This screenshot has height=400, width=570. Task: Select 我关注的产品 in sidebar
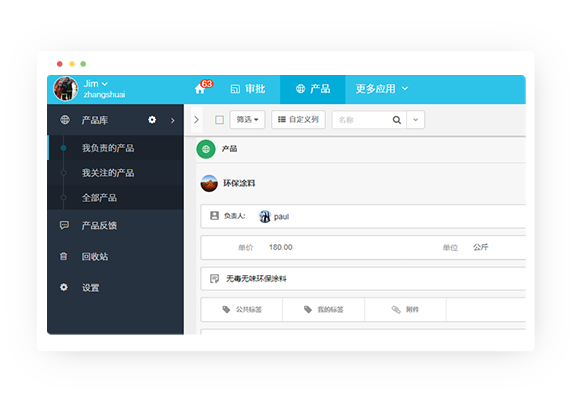tap(108, 173)
